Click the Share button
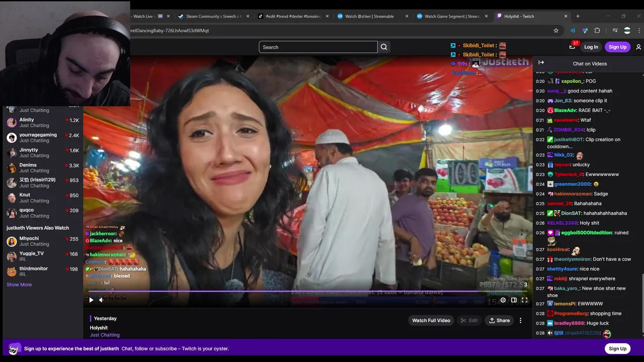This screenshot has width=644, height=362. click(500, 320)
